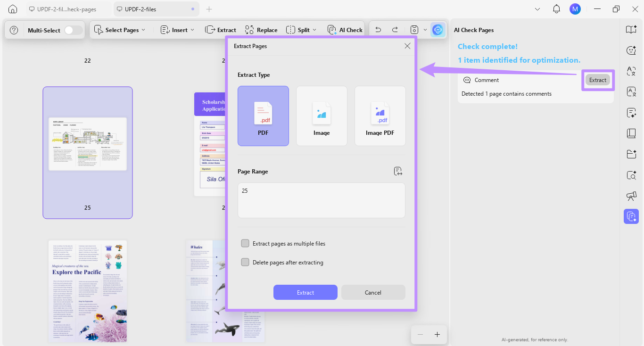This screenshot has height=346, width=644.
Task: Open the megaphone icon in sidebar
Action: tap(631, 196)
